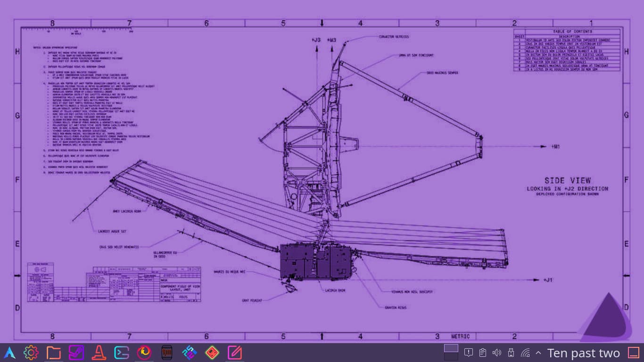Open wireless network connections tray icon

coord(525,353)
